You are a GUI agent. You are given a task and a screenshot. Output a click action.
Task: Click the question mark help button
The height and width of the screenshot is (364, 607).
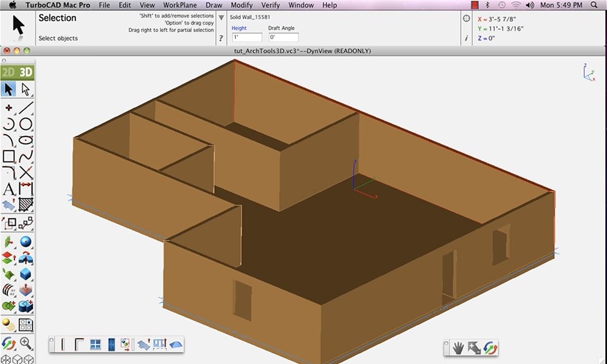coord(220,38)
